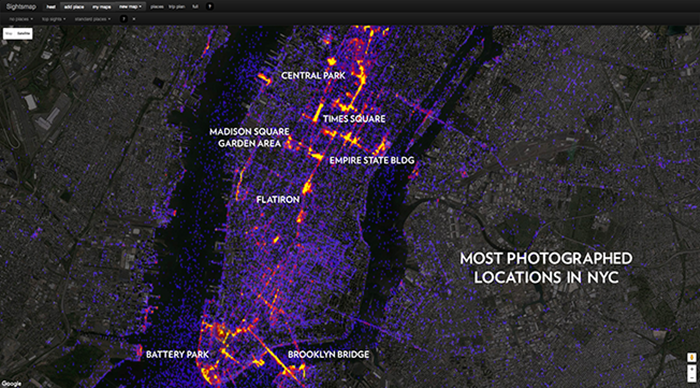Click the BROOKLYN BRIDGE label
Viewport: 700px width, 388px height.
click(328, 355)
